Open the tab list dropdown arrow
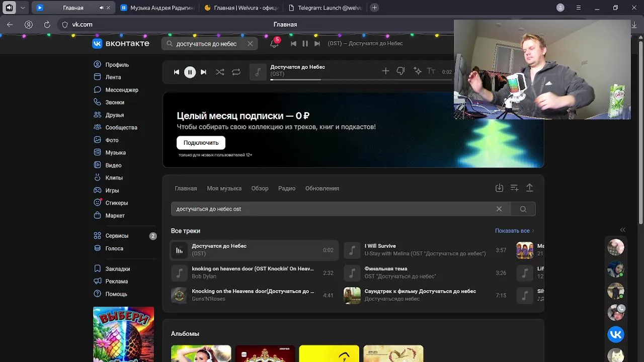Viewport: 644px width, 362px height. [23, 8]
